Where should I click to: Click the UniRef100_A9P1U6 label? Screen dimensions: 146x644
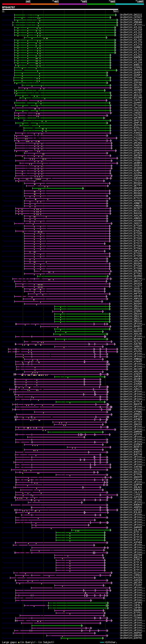click(131, 251)
